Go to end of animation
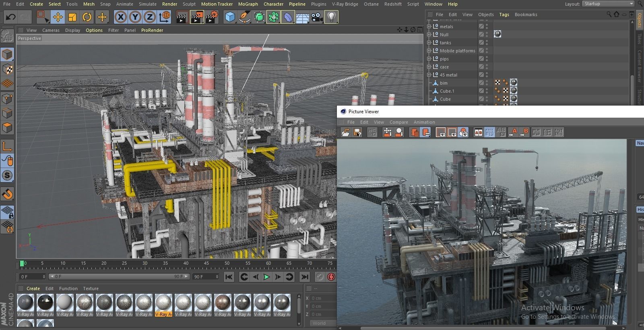Screen dimensions: 644x330 coord(305,277)
